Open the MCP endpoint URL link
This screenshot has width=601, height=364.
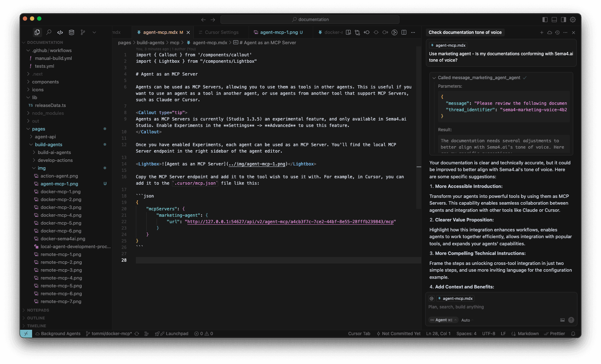click(290, 222)
